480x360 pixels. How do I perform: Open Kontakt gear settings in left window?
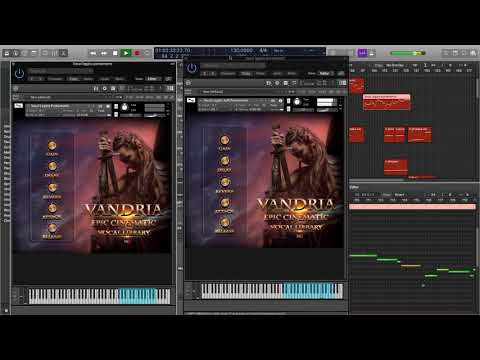coord(105,89)
